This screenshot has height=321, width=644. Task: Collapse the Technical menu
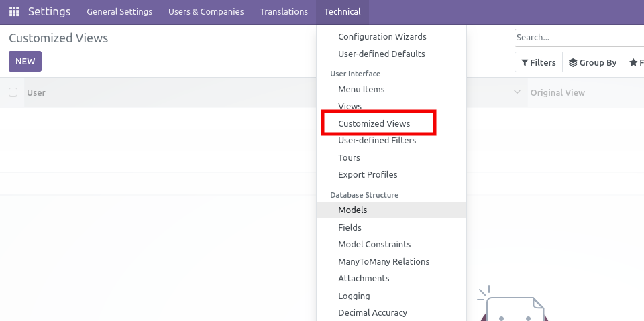tap(342, 12)
